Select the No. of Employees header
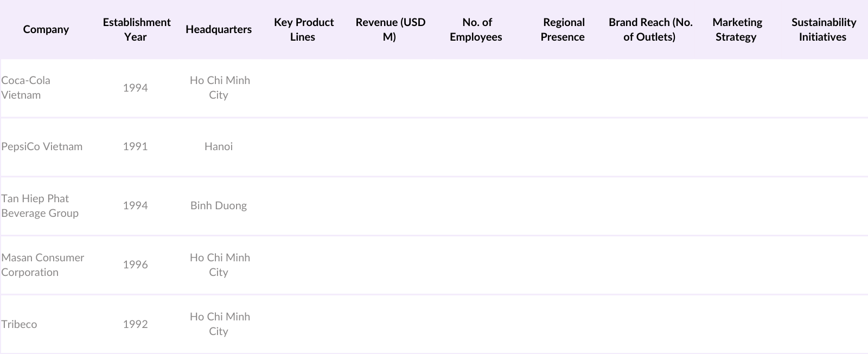 476,29
